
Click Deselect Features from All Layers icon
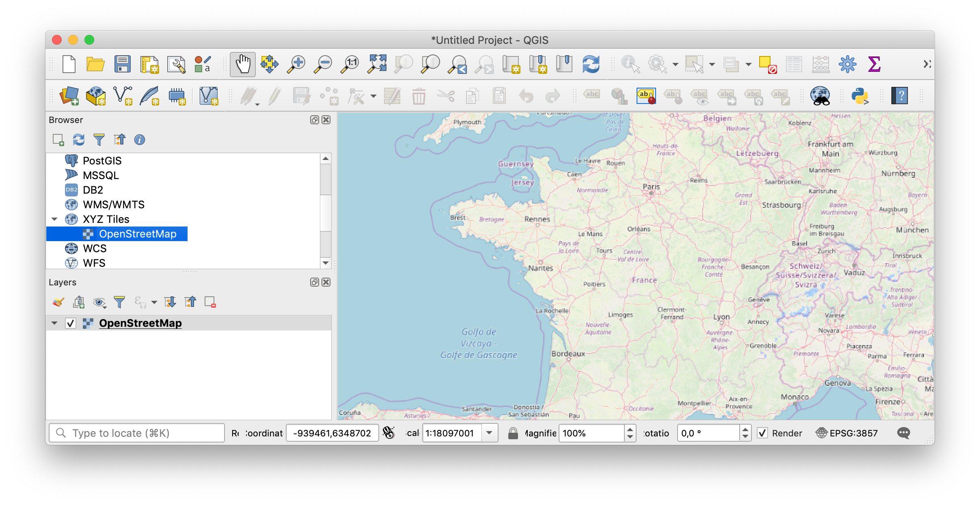tap(767, 65)
